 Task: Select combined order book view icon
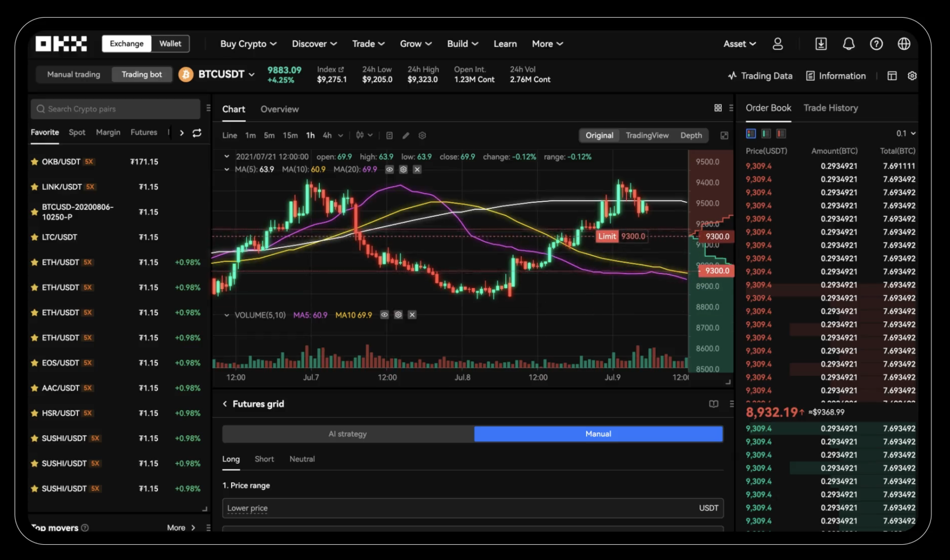click(751, 134)
